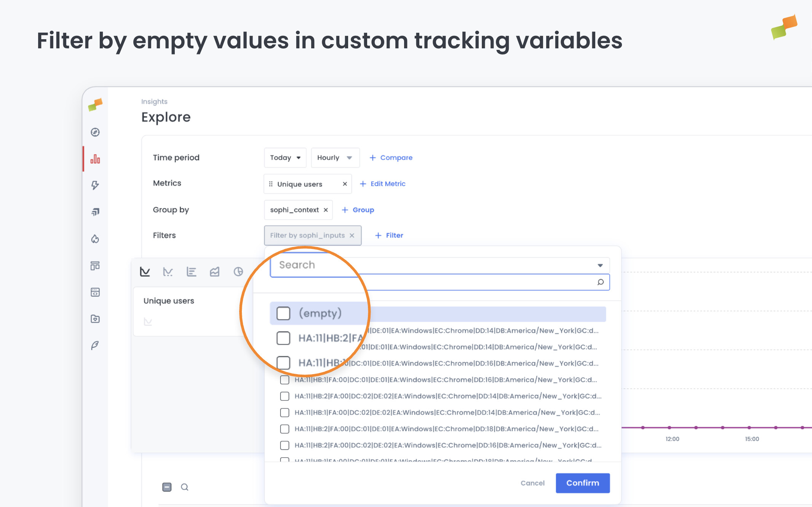Click the flame icon in the sidebar
This screenshot has height=507, width=812.
(x=95, y=239)
